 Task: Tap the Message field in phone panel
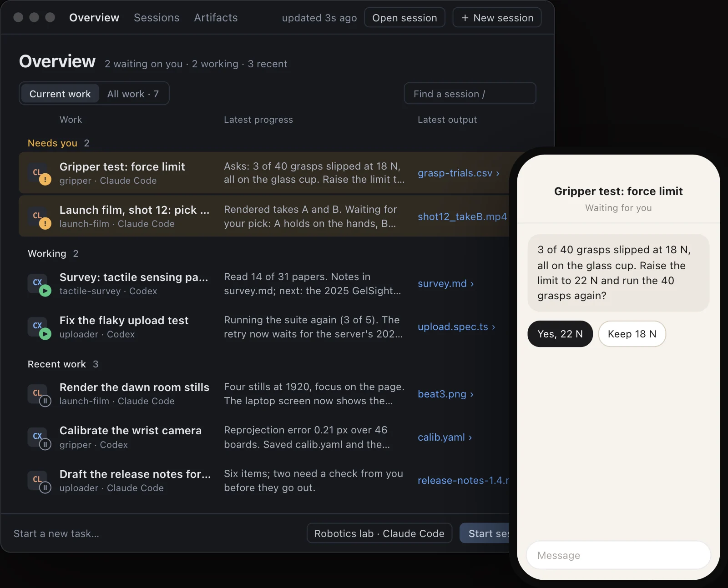pos(618,555)
